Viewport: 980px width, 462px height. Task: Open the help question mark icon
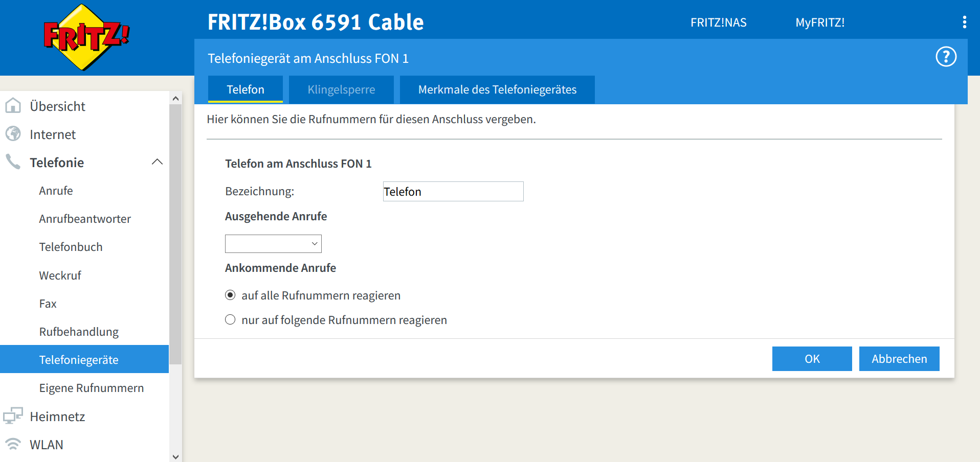pos(946,57)
